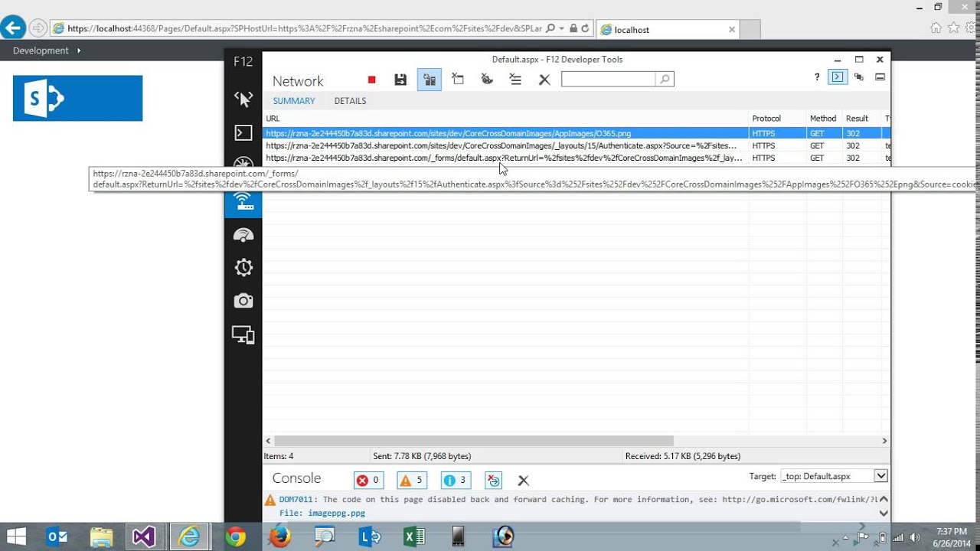Switch to the SUMMARY tab
Screen dimensions: 980x551
(294, 101)
